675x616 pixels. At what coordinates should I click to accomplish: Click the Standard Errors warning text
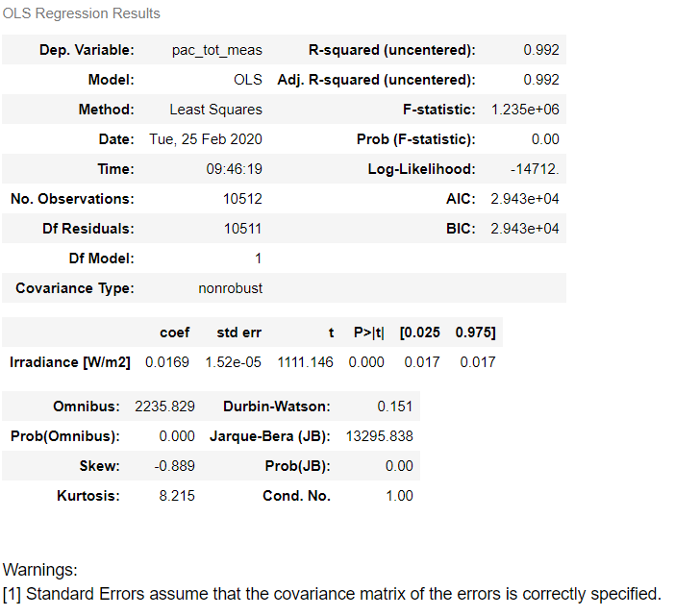click(x=332, y=594)
